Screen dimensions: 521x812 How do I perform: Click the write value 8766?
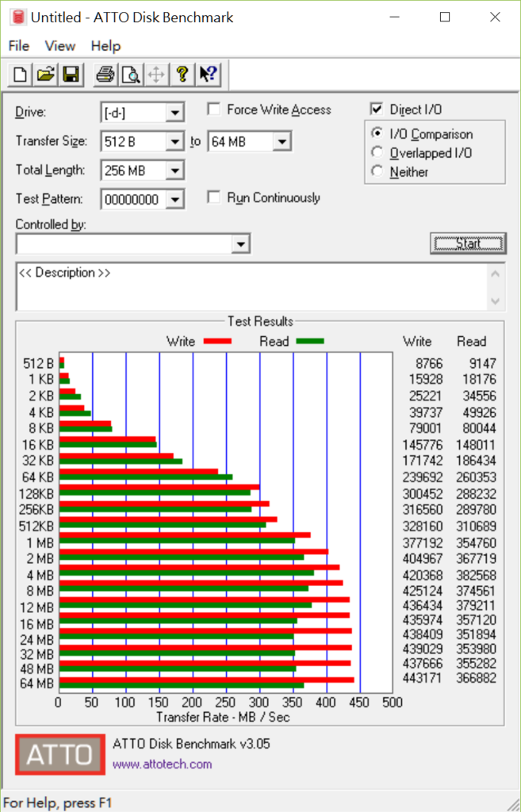point(429,363)
